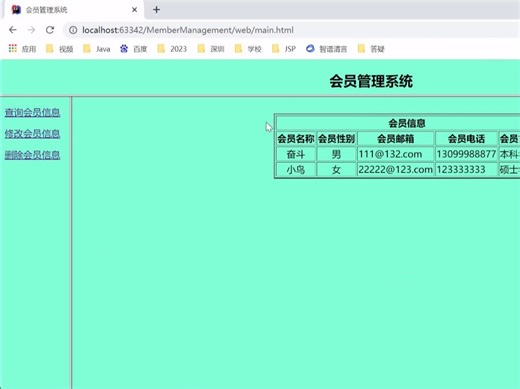Open the 删除会员信息 link
Image resolution: width=520 pixels, height=389 pixels.
pos(32,155)
